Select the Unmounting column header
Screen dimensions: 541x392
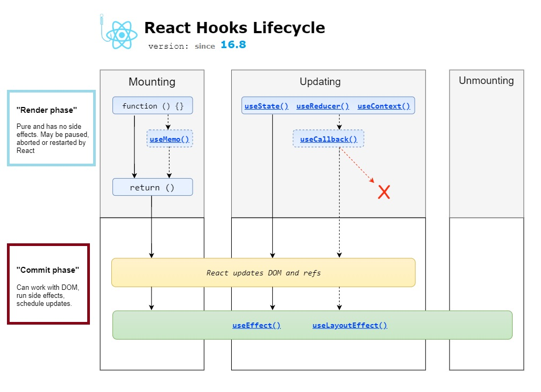coord(486,80)
